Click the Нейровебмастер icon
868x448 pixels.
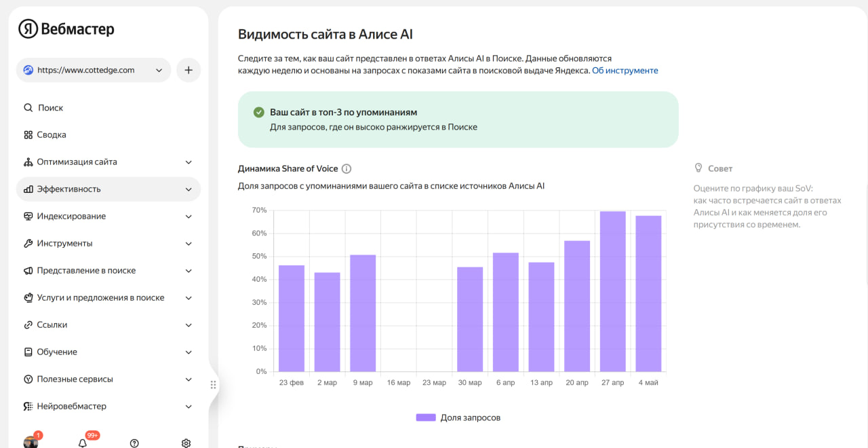click(x=28, y=407)
